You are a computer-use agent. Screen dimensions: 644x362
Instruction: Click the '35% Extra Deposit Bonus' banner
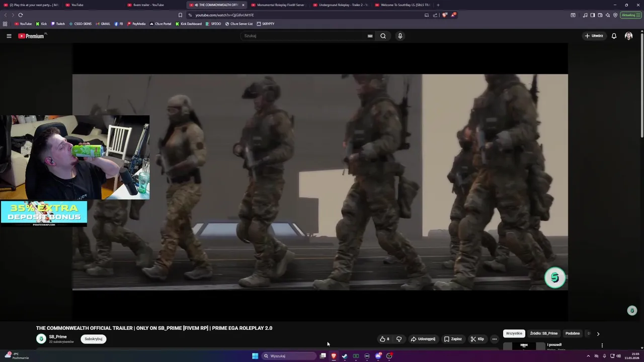tap(44, 214)
